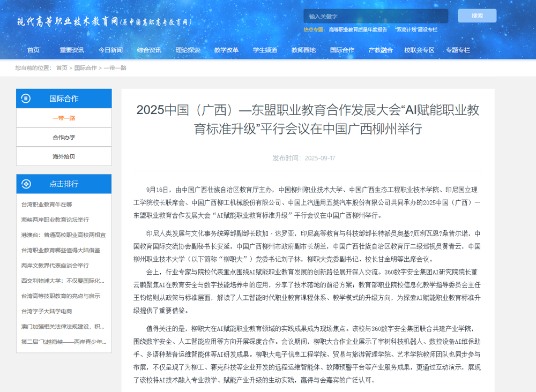Open the 专题专栏 navigation item

(x=458, y=50)
